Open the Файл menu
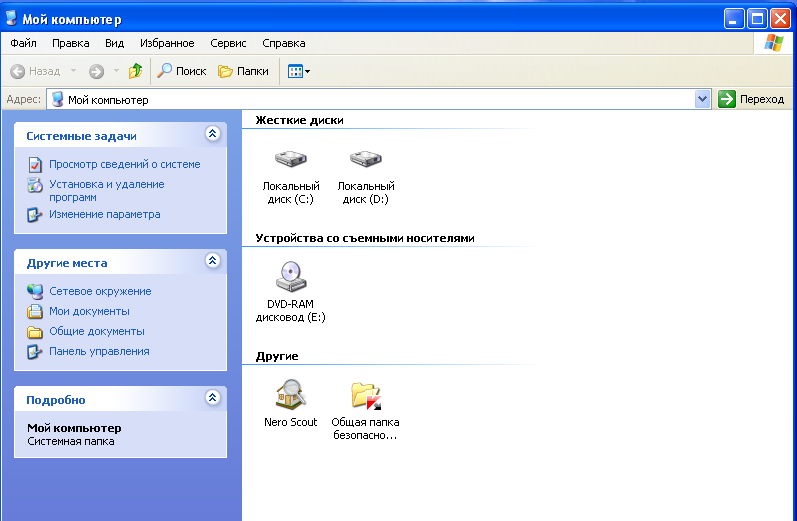Viewport: 797px width, 521px height. pos(23,43)
